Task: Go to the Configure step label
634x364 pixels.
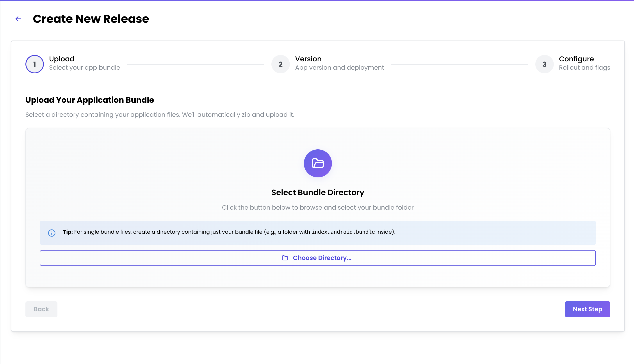Action: tap(576, 59)
